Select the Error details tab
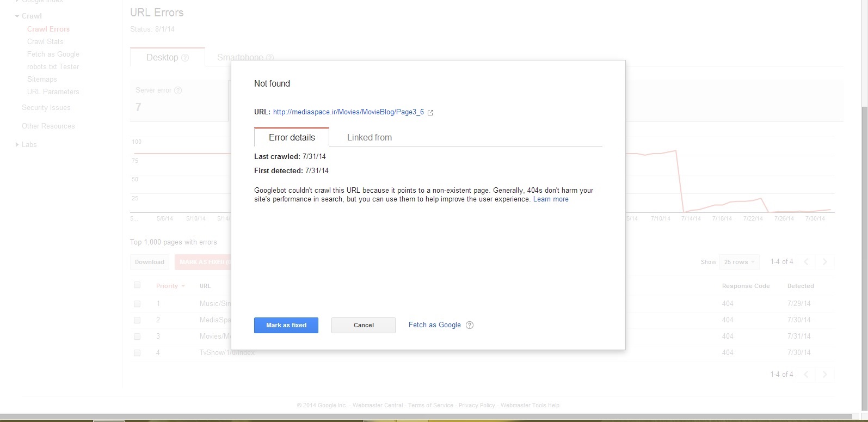This screenshot has height=422, width=868. tap(292, 137)
